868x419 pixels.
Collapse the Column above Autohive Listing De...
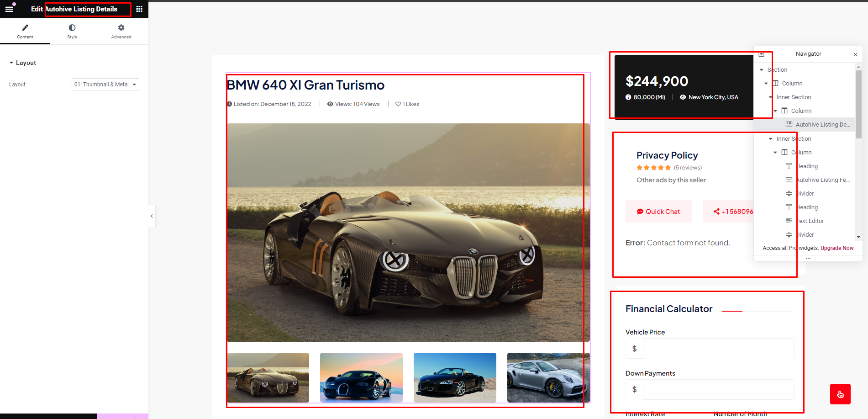pos(775,111)
